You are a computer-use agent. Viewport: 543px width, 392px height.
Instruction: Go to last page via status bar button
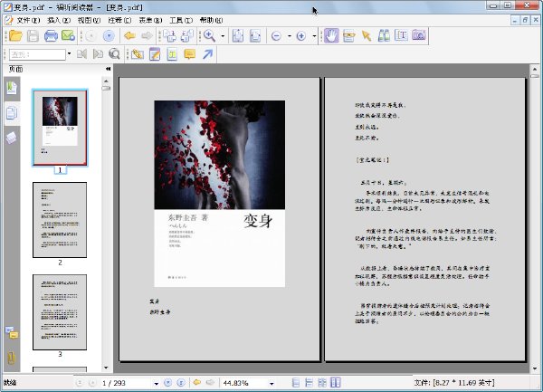tap(181, 383)
